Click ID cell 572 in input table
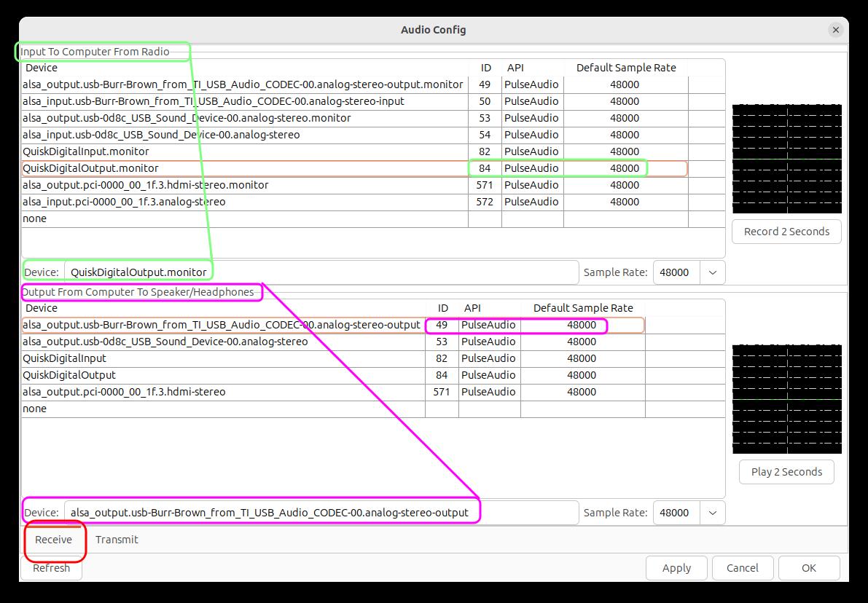 tap(485, 202)
